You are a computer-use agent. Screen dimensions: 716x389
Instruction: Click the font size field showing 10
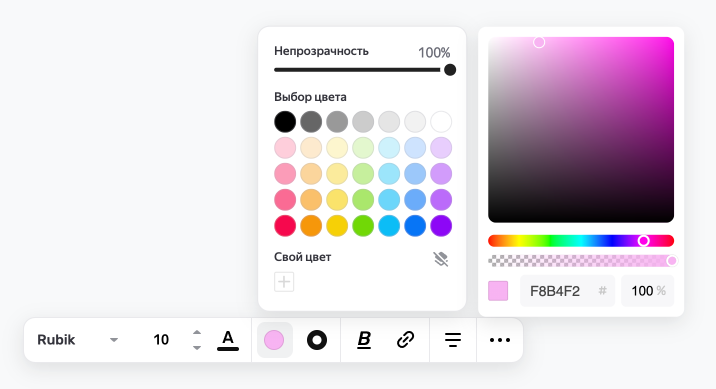pyautogui.click(x=161, y=340)
